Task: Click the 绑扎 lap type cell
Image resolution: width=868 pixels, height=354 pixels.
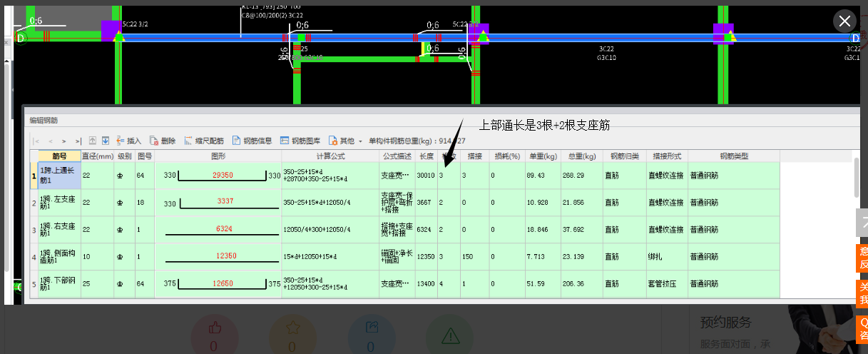Action: tap(667, 257)
